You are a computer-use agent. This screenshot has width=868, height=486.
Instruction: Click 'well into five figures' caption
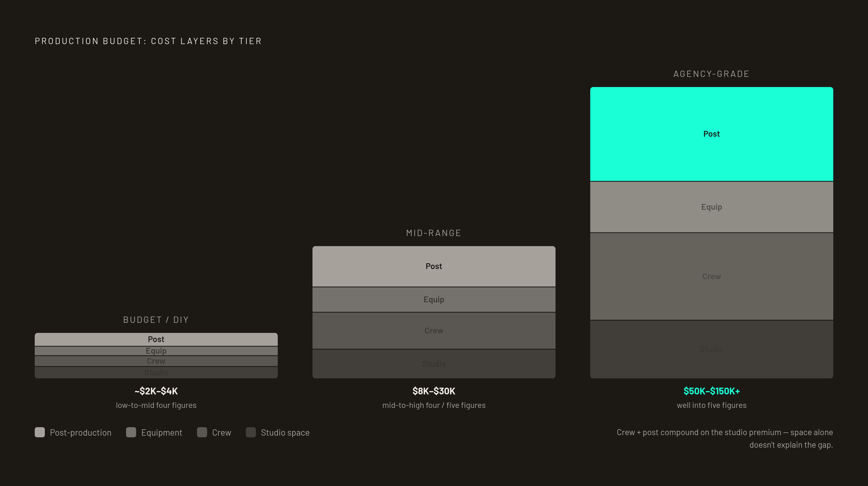[x=712, y=405]
